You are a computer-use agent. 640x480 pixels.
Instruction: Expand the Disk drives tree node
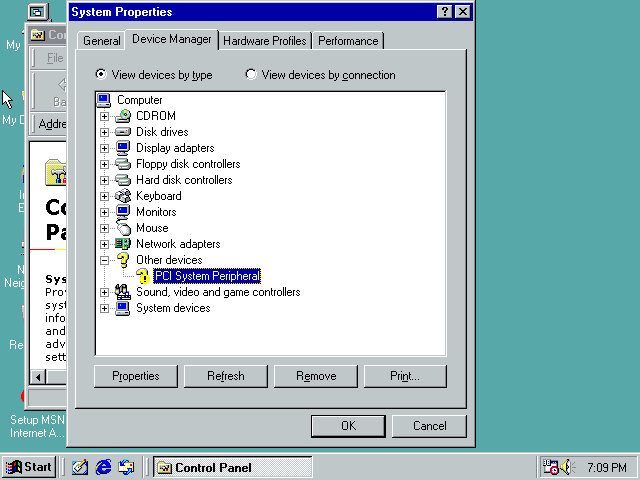point(104,132)
